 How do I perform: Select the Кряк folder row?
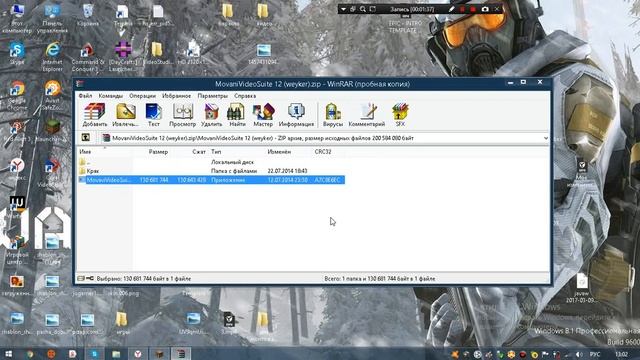(x=211, y=171)
